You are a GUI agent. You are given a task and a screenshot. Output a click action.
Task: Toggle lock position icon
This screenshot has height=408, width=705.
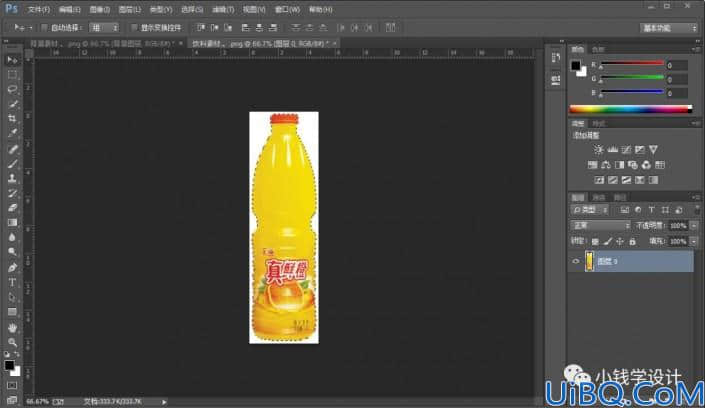pos(620,242)
